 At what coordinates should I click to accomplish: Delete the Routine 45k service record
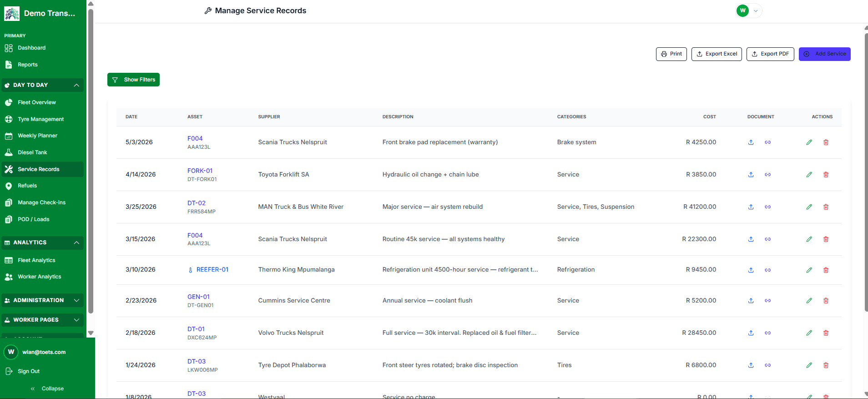click(826, 239)
